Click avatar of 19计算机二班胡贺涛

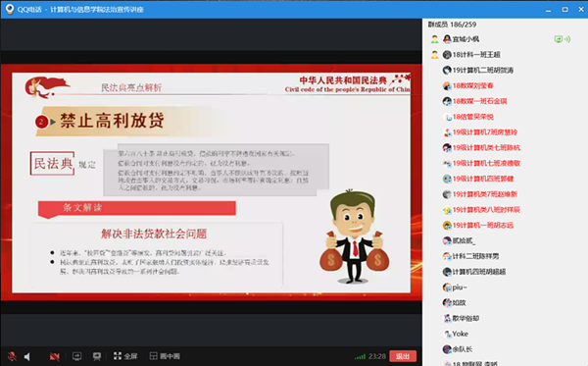pyautogui.click(x=447, y=71)
